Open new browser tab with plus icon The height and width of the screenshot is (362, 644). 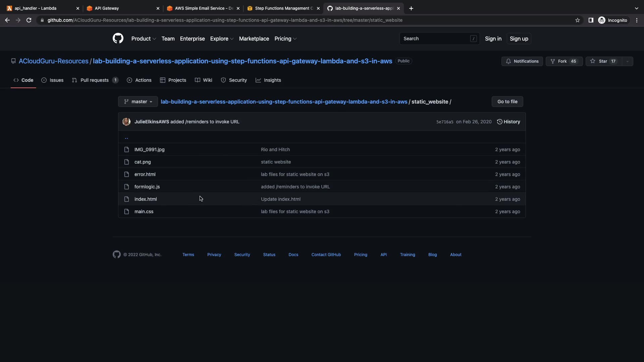coord(411,8)
